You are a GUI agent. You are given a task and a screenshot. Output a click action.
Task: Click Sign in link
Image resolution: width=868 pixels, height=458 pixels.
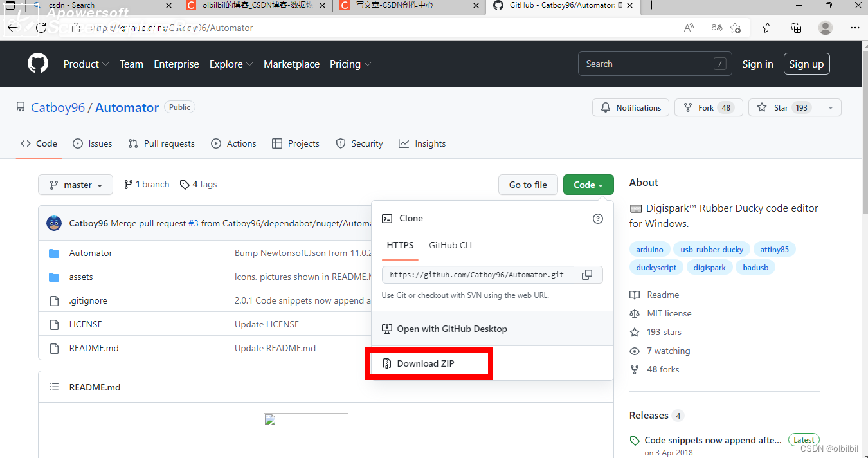757,64
